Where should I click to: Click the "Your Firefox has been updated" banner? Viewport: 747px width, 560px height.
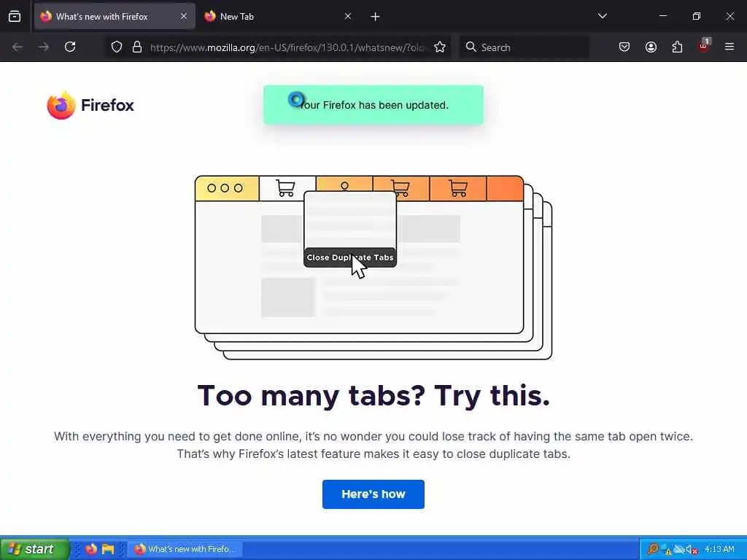373,105
